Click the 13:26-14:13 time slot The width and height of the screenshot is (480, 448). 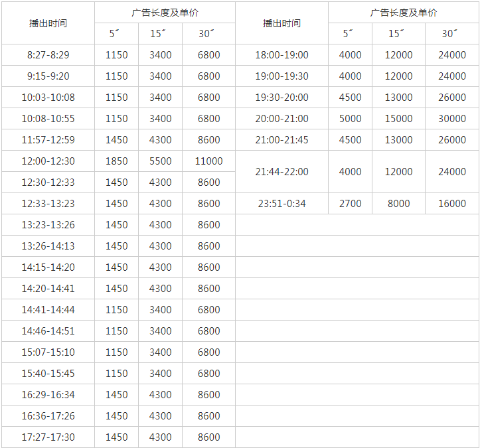pyautogui.click(x=48, y=246)
